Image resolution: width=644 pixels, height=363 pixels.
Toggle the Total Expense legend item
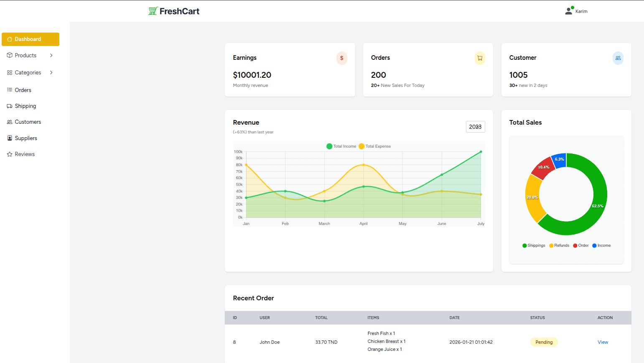coord(375,146)
